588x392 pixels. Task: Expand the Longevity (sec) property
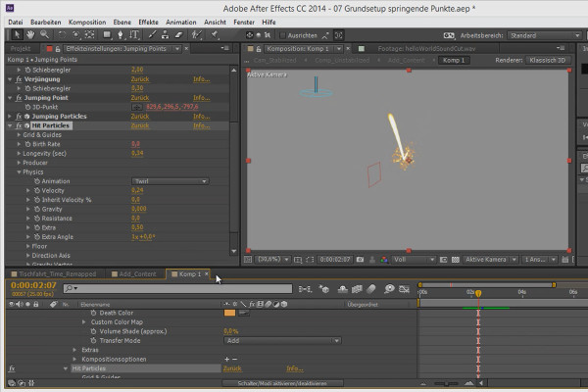click(x=19, y=154)
